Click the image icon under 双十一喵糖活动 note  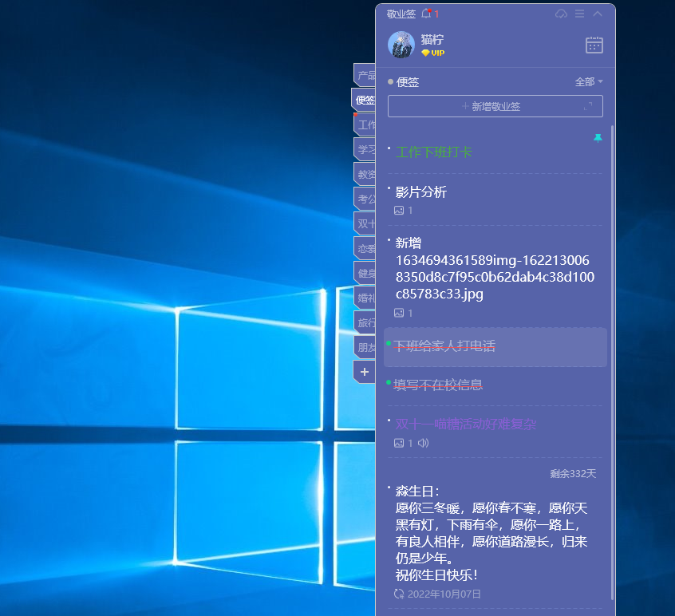click(x=399, y=443)
